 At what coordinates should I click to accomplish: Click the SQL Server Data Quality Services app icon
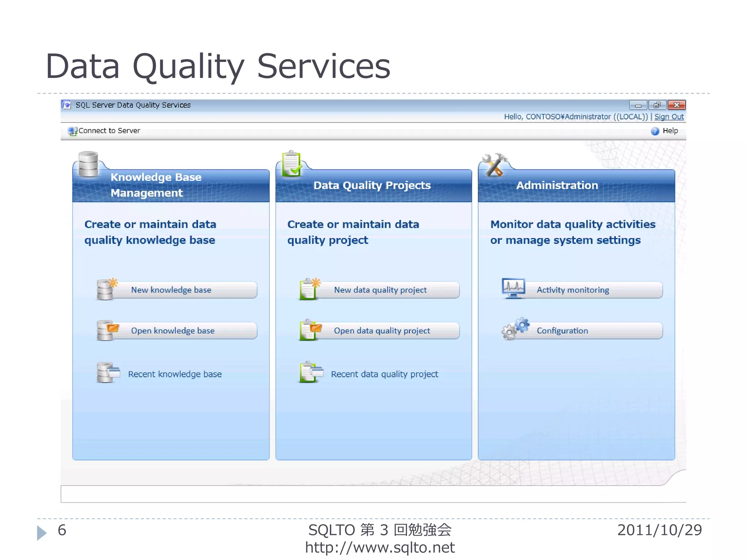(66, 105)
